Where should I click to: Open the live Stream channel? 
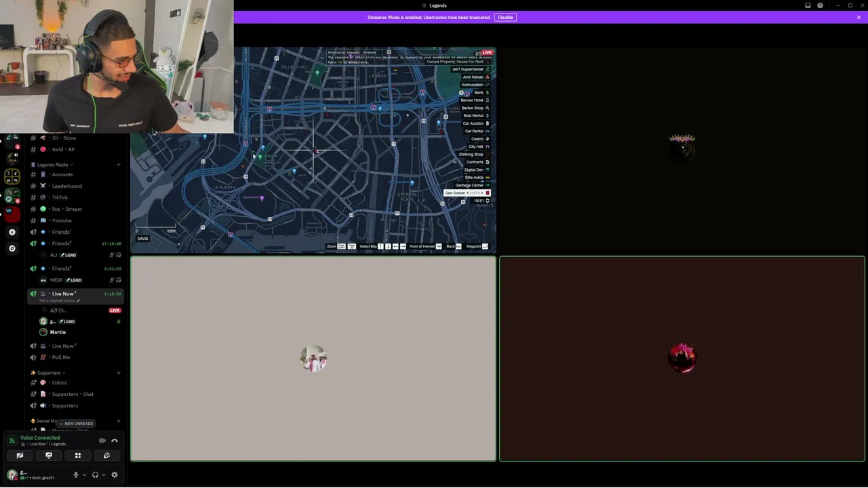[75, 209]
